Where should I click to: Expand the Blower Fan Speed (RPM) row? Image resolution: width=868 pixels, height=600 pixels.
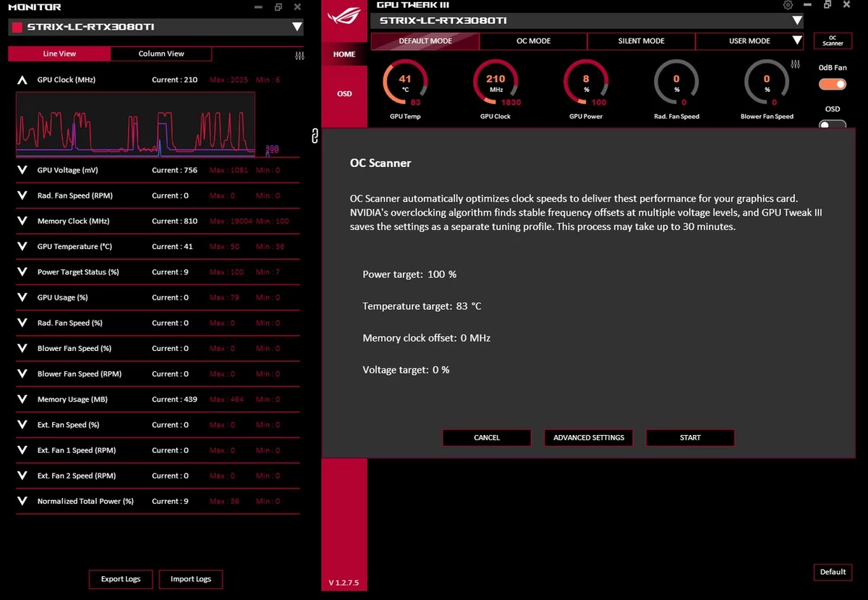pos(22,374)
